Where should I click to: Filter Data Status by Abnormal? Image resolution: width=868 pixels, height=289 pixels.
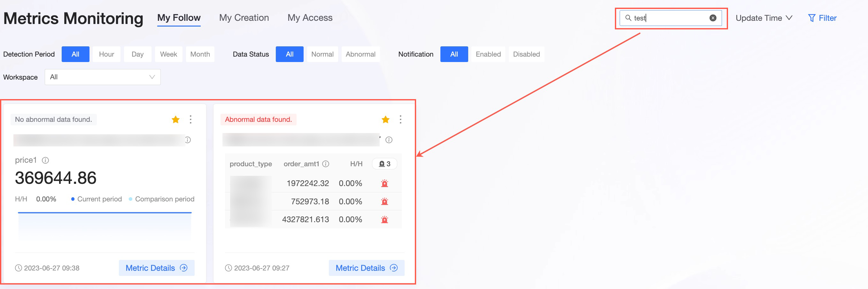(360, 54)
